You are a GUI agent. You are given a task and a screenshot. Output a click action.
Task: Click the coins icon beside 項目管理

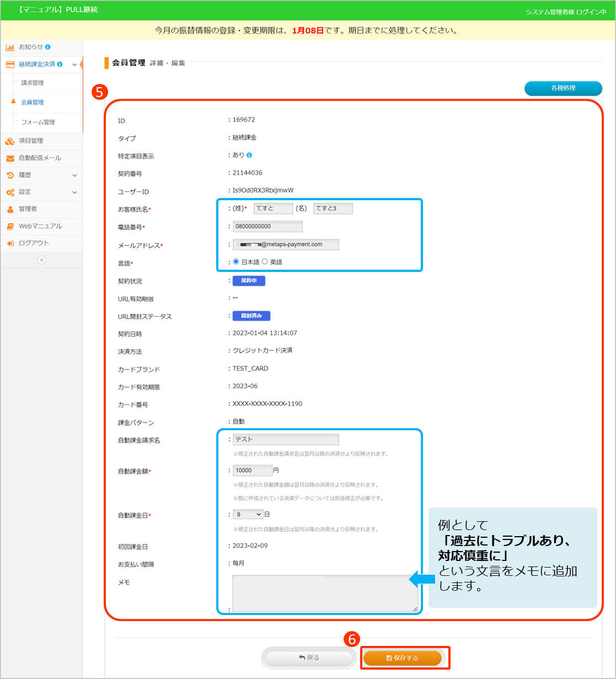tap(10, 141)
